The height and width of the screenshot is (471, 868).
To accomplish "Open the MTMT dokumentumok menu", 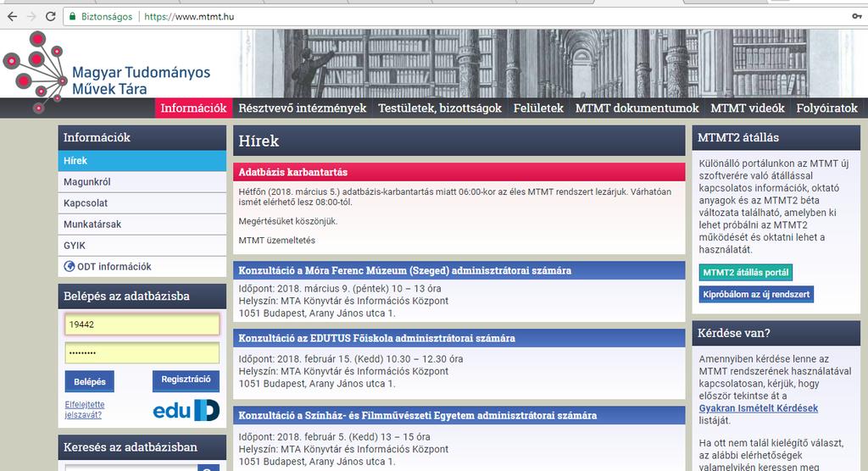I will click(x=637, y=108).
